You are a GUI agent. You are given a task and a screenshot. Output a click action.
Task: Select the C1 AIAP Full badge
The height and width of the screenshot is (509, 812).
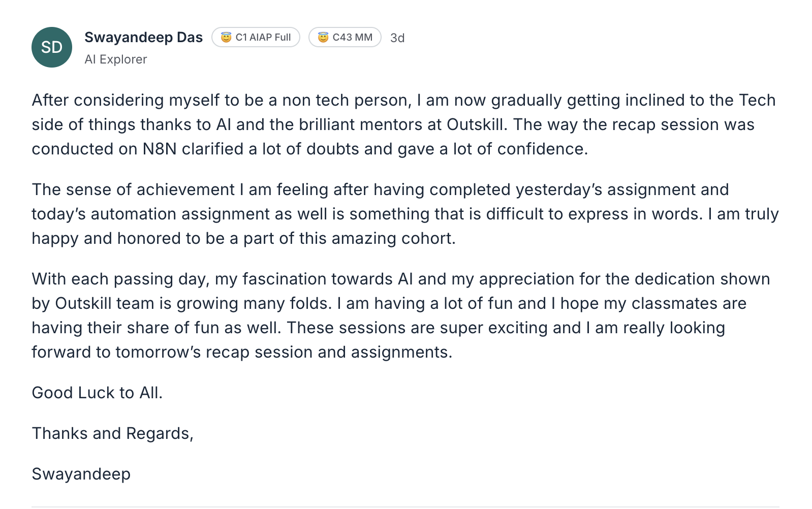(256, 38)
